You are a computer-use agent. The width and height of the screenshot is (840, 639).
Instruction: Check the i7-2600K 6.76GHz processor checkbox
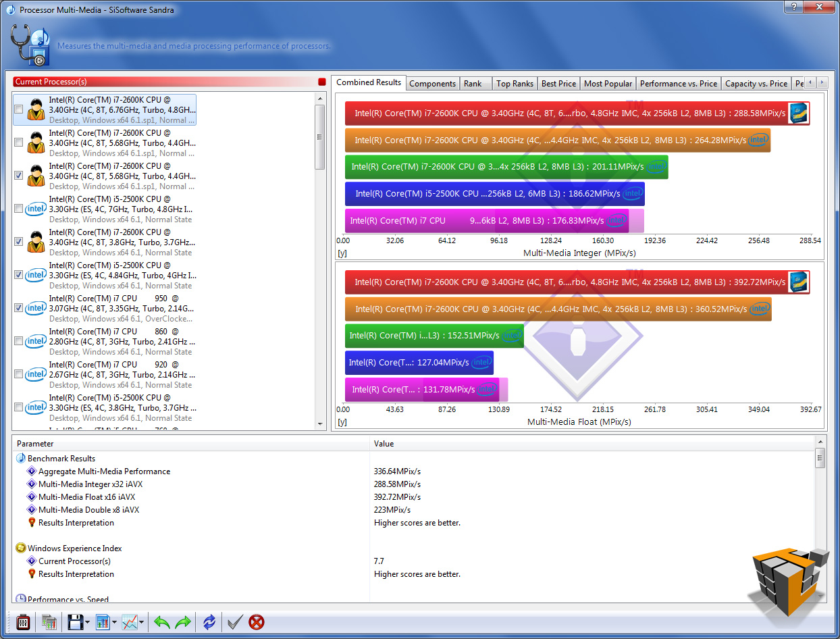pyautogui.click(x=18, y=109)
